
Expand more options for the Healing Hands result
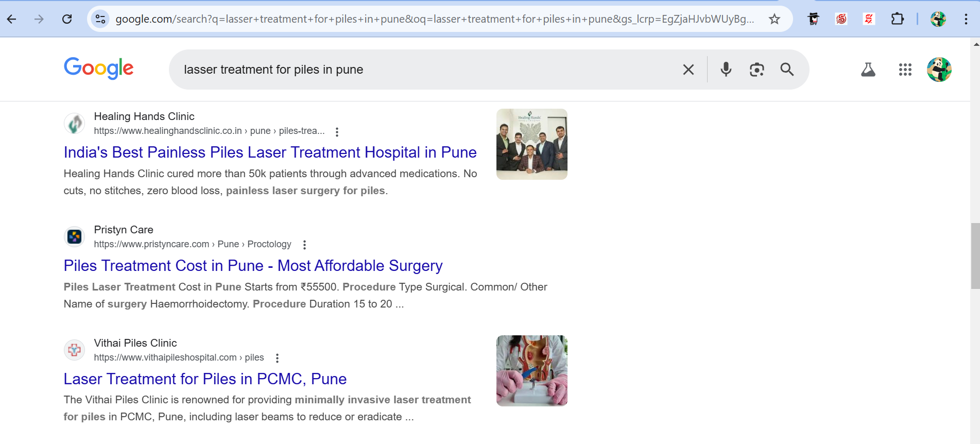coord(337,132)
